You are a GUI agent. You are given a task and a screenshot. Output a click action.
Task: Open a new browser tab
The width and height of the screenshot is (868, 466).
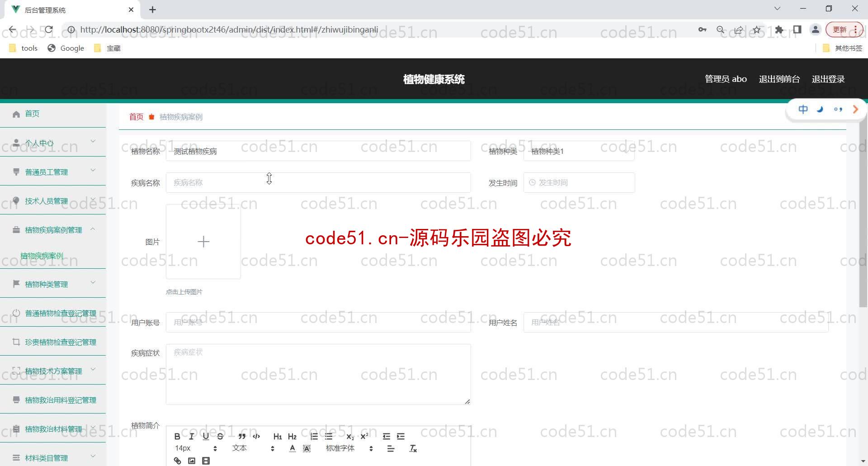[152, 10]
